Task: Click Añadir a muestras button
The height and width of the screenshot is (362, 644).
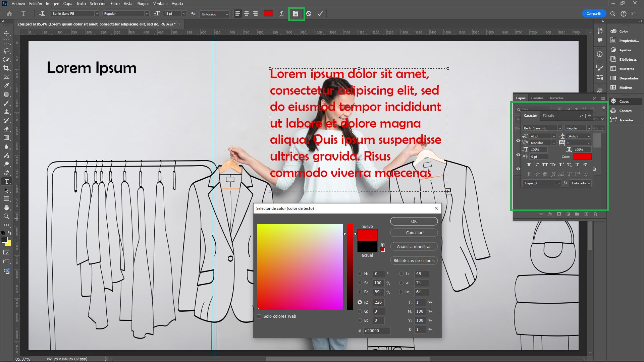Action: (x=414, y=247)
